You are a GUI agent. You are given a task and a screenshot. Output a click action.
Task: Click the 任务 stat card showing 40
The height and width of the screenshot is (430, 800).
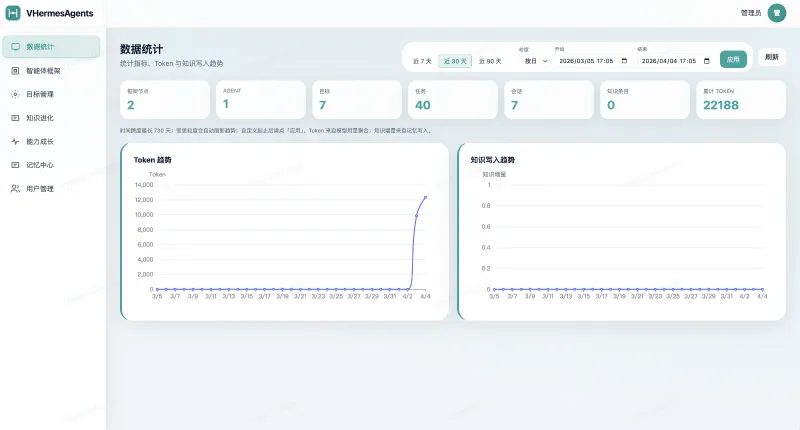[x=453, y=99]
